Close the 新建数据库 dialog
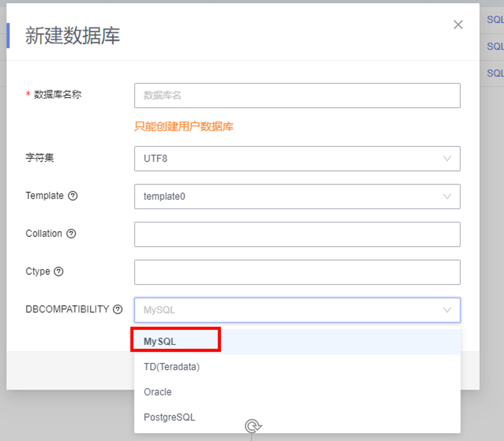 pyautogui.click(x=458, y=25)
